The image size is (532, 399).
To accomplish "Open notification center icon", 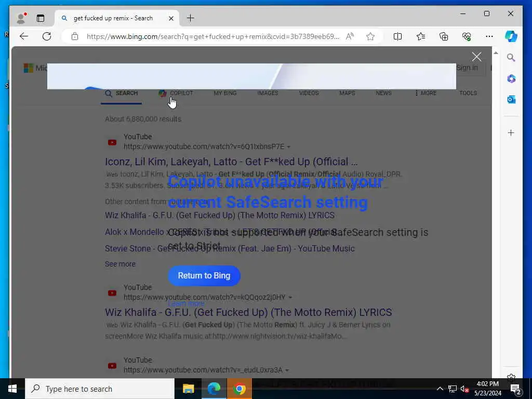I will pos(516,389).
